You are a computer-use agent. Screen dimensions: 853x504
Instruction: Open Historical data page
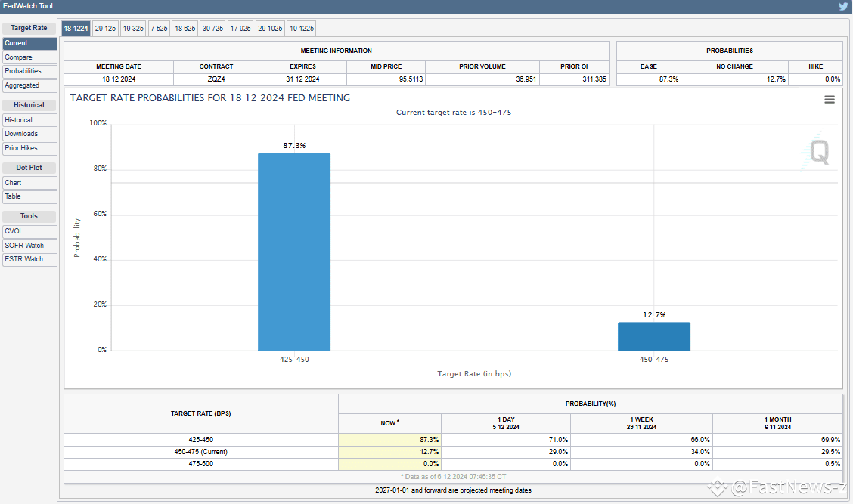click(29, 120)
